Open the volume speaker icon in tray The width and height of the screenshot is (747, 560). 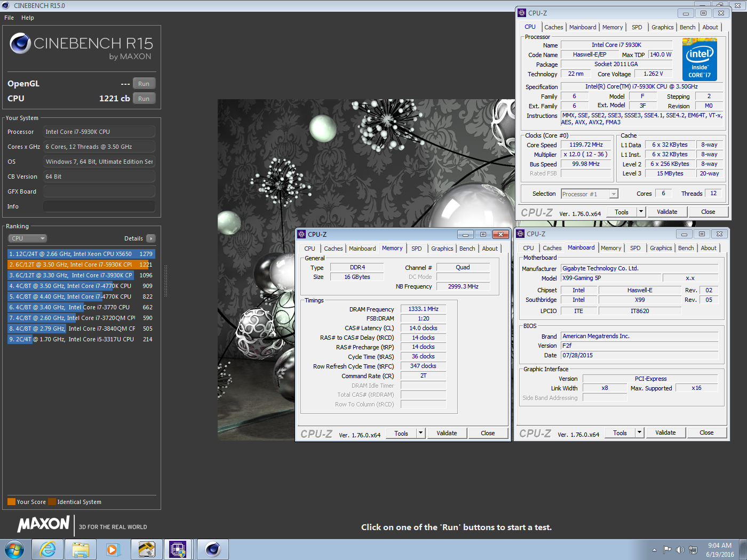click(680, 550)
